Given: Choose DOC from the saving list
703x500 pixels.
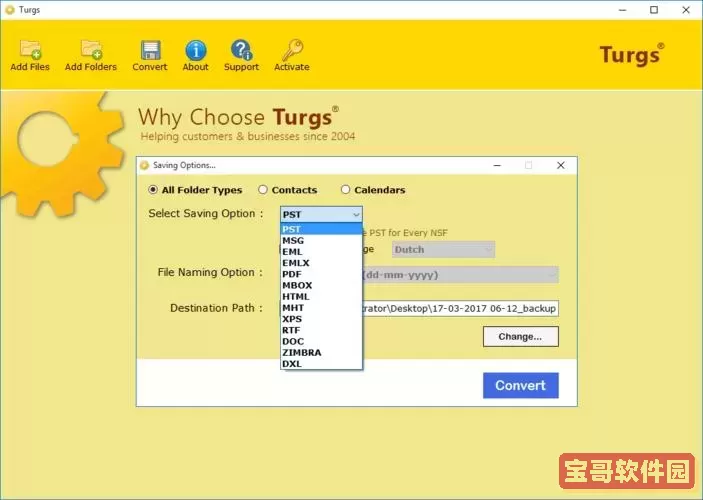Looking at the screenshot, I should pyautogui.click(x=321, y=341).
